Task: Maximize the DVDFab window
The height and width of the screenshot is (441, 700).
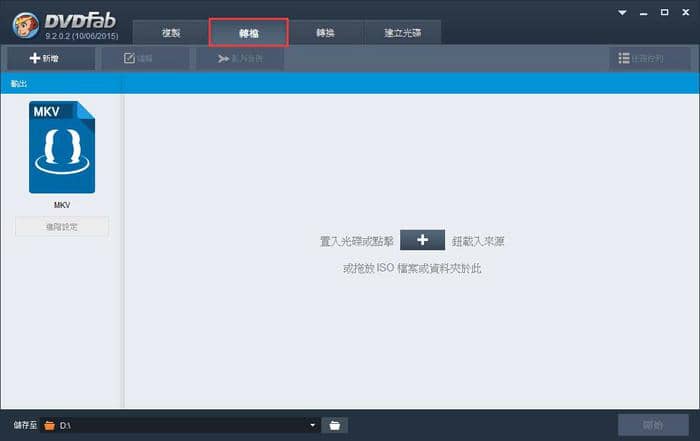Action: (664, 12)
